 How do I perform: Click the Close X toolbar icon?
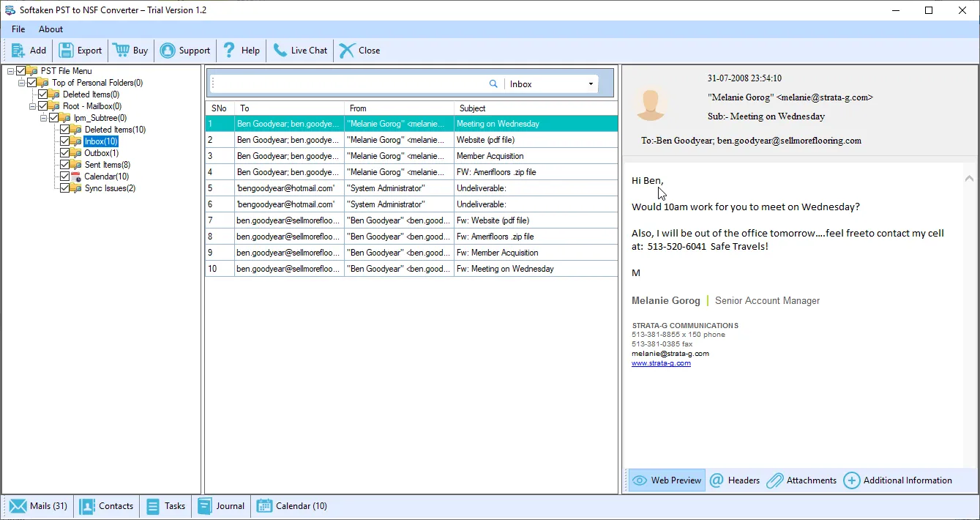click(x=346, y=51)
